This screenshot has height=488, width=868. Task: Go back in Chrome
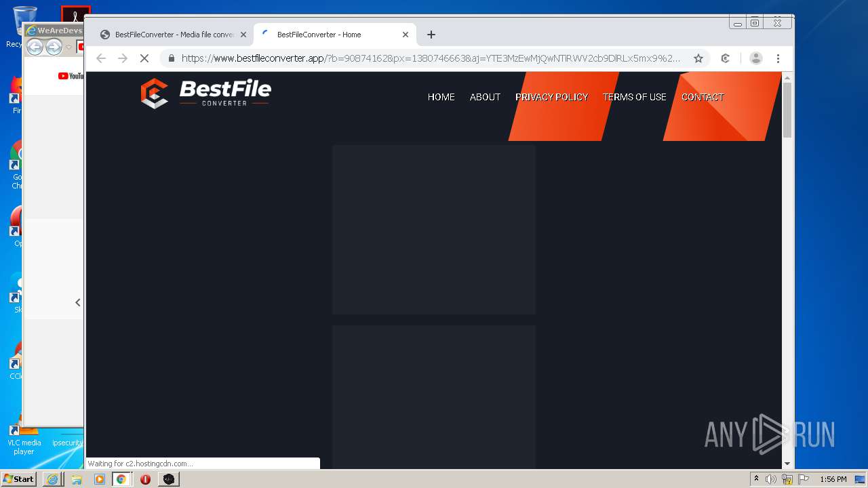tap(101, 58)
